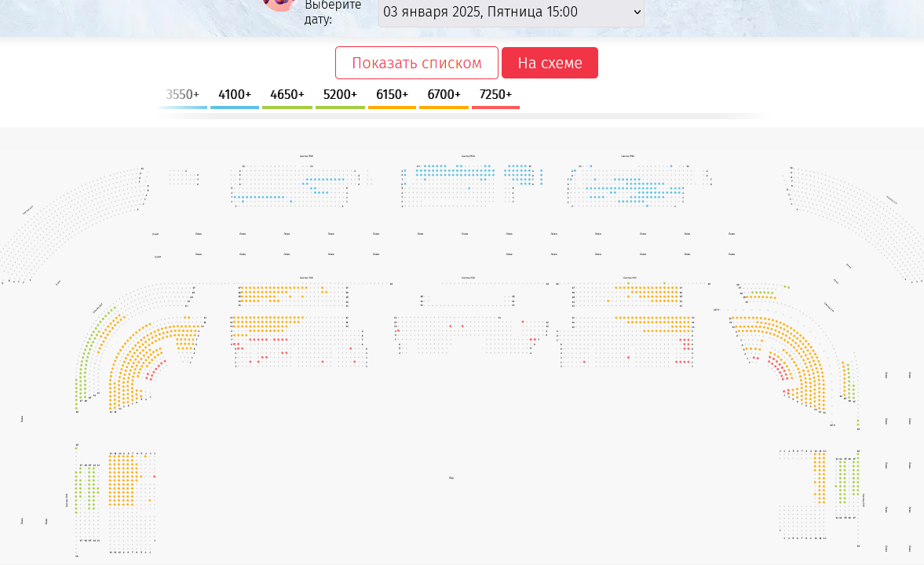Select the red seat at center block's top right

click(x=523, y=322)
